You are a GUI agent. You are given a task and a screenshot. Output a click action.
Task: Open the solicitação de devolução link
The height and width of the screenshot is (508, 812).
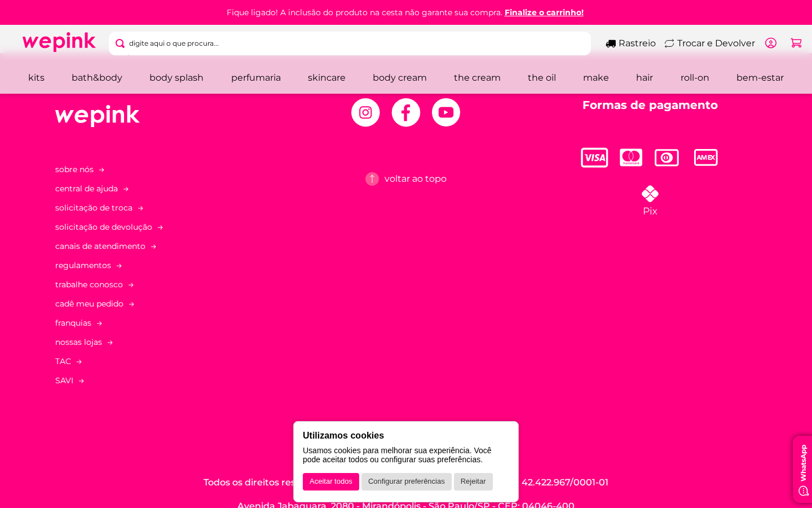point(109,227)
